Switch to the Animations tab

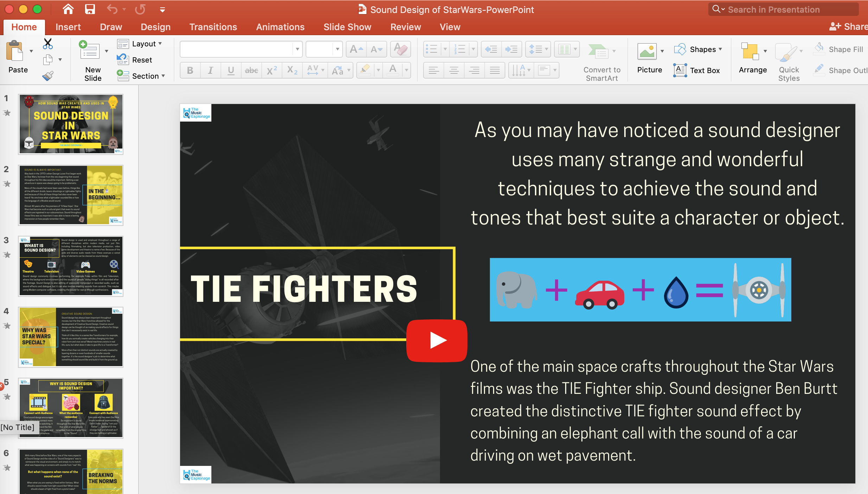(280, 27)
